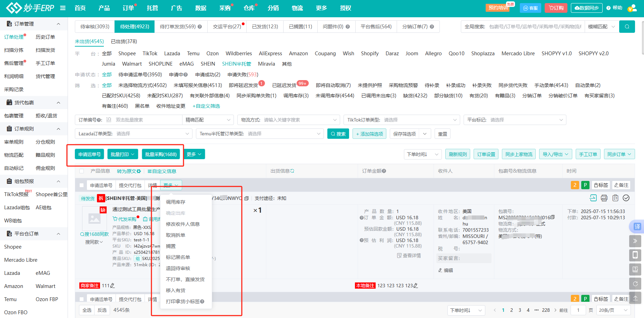Click the gear icon beside 转为原文
The image size is (644, 318).
pyautogui.click(x=139, y=171)
